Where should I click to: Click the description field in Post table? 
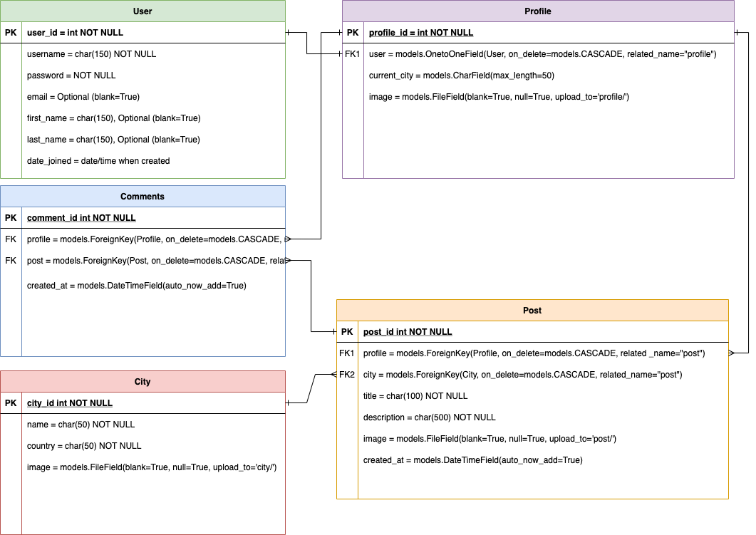coord(429,417)
